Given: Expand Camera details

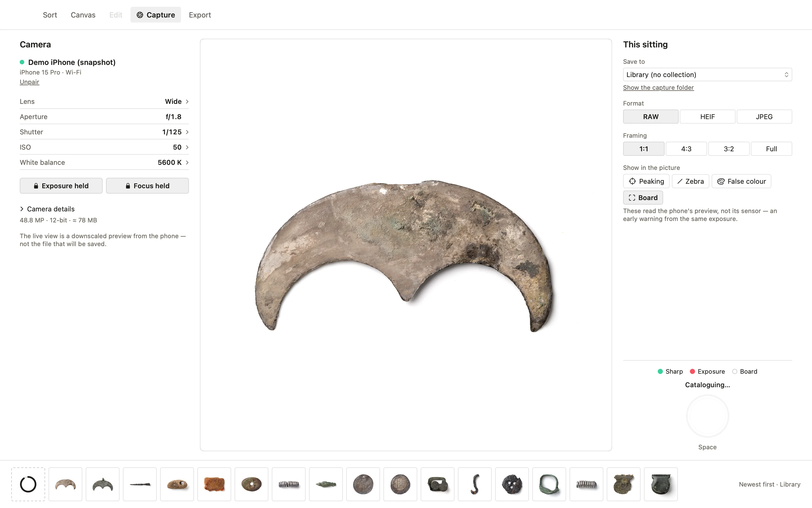Looking at the screenshot, I should (x=47, y=209).
